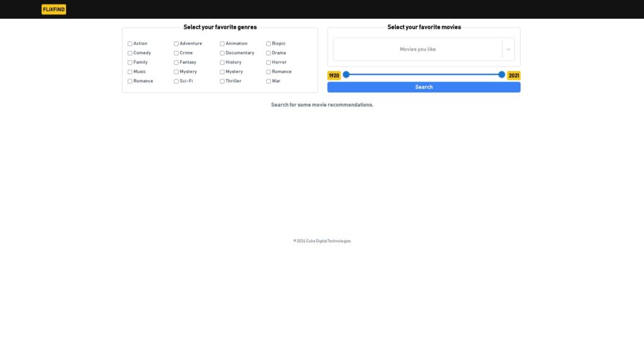This screenshot has height=362, width=644.
Task: Check the Action genre checkbox
Action: point(130,43)
